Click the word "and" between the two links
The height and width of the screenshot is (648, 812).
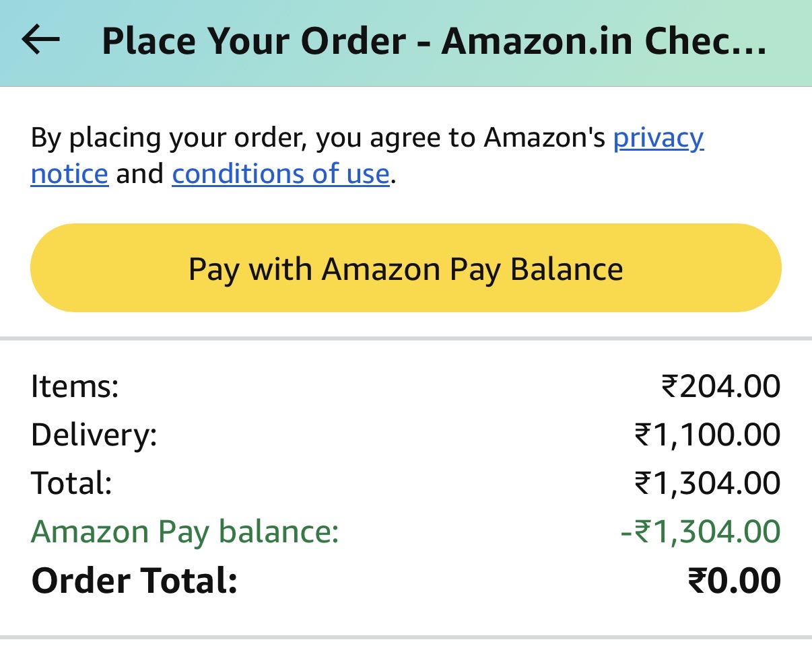140,174
